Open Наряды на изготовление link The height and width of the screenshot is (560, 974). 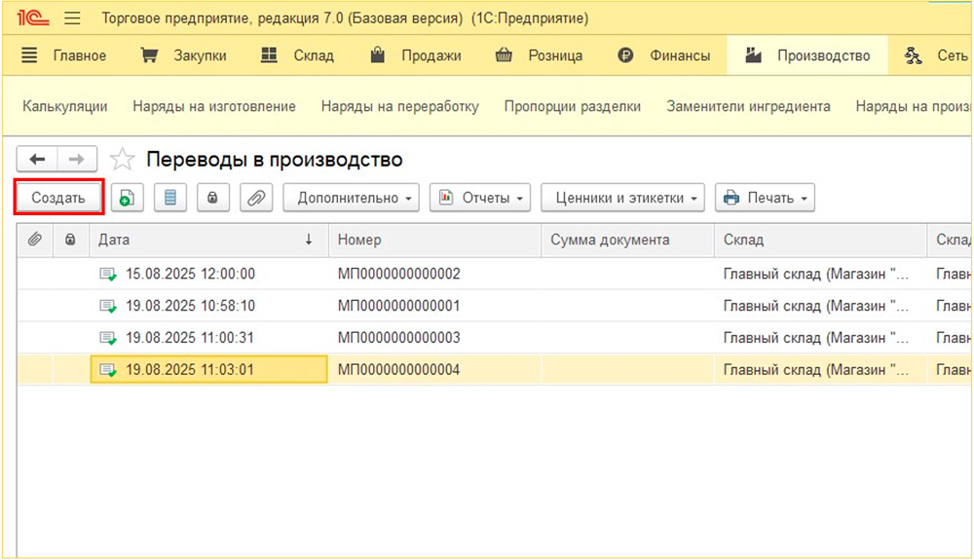[214, 106]
